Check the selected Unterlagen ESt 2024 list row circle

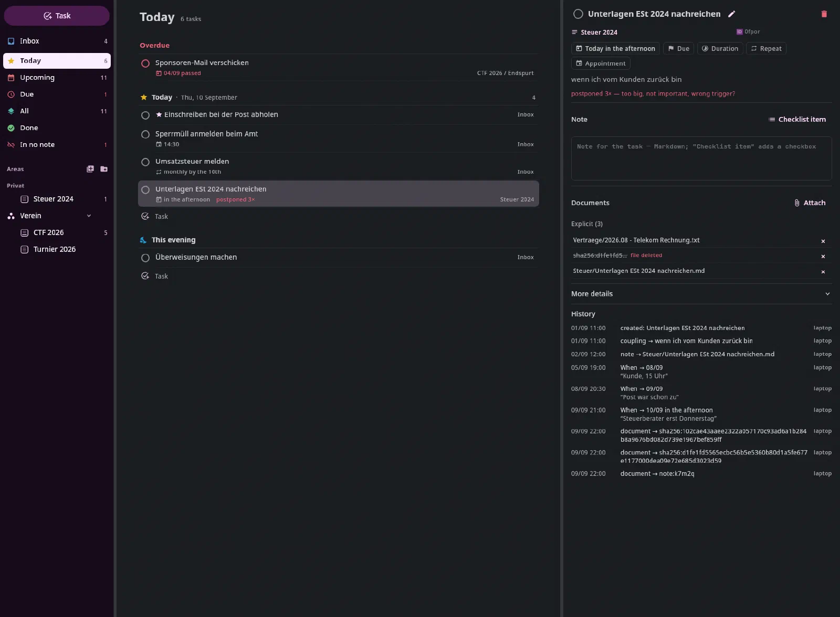(145, 190)
